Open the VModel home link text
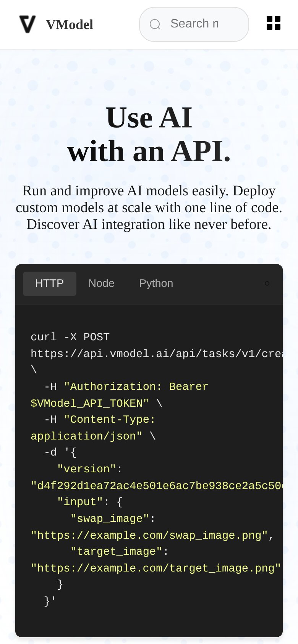Screen dimensions: 298x644 pos(70,25)
